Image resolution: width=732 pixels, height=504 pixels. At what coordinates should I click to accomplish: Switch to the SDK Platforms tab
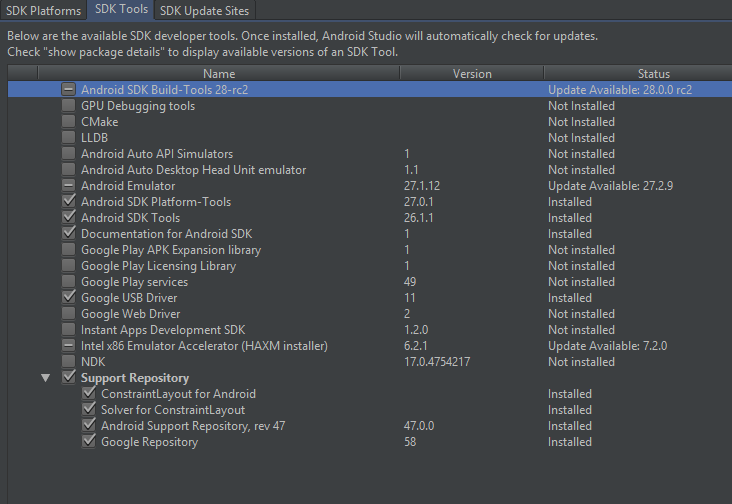43,10
